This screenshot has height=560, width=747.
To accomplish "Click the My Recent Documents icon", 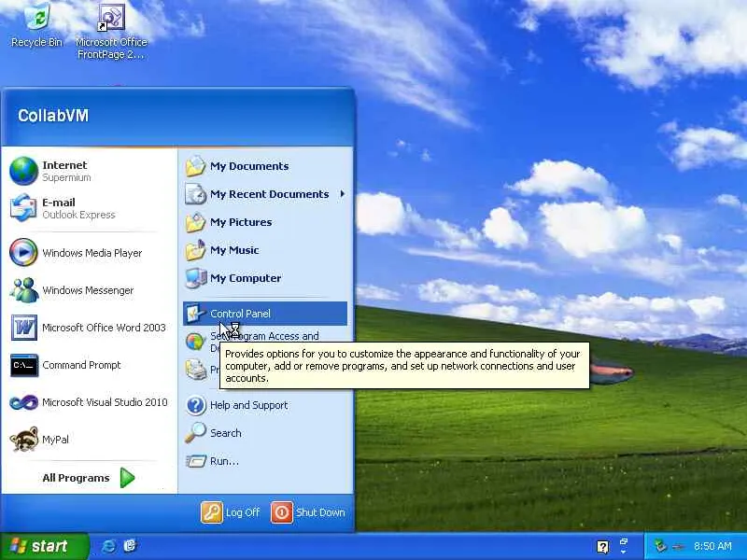I will [195, 194].
